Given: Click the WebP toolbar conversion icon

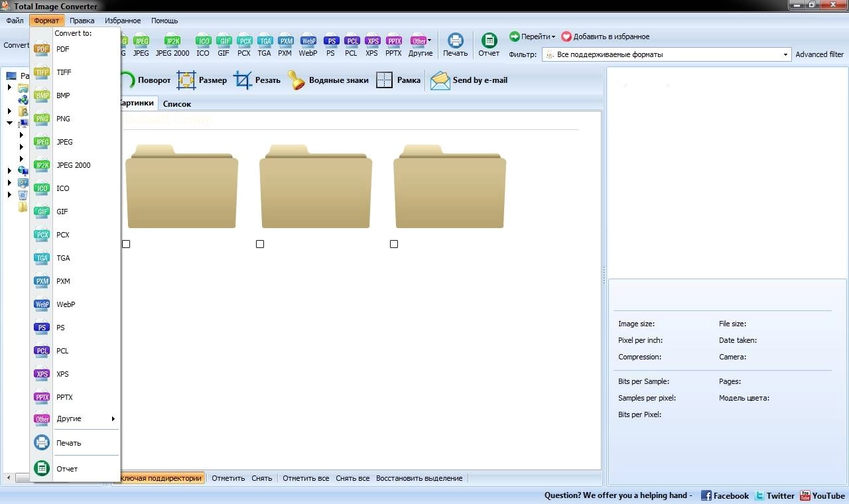Looking at the screenshot, I should [x=308, y=45].
